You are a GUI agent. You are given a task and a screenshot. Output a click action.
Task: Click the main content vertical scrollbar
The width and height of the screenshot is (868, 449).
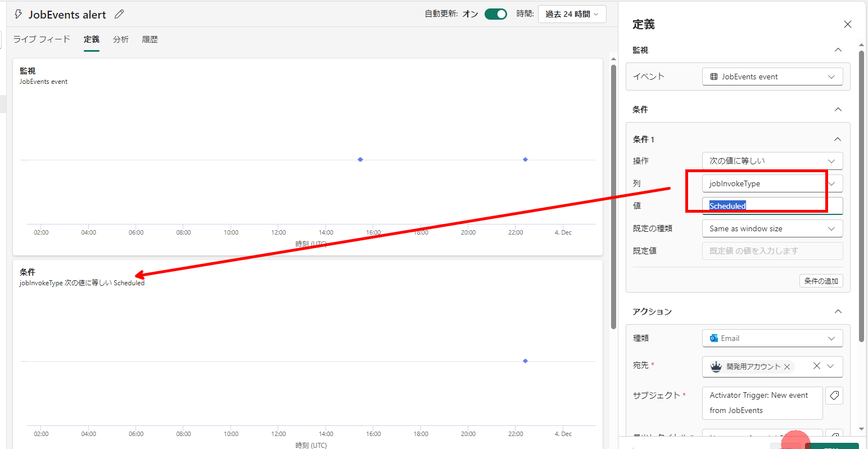tap(613, 197)
